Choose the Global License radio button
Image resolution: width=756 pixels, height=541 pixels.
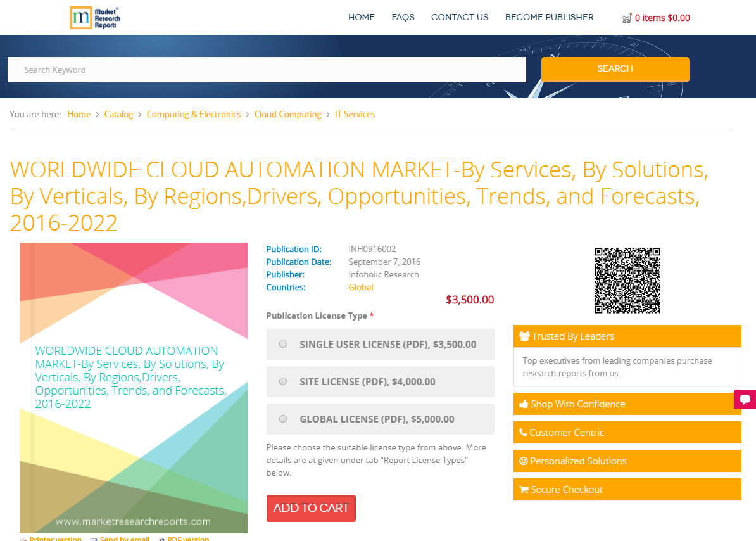point(283,418)
